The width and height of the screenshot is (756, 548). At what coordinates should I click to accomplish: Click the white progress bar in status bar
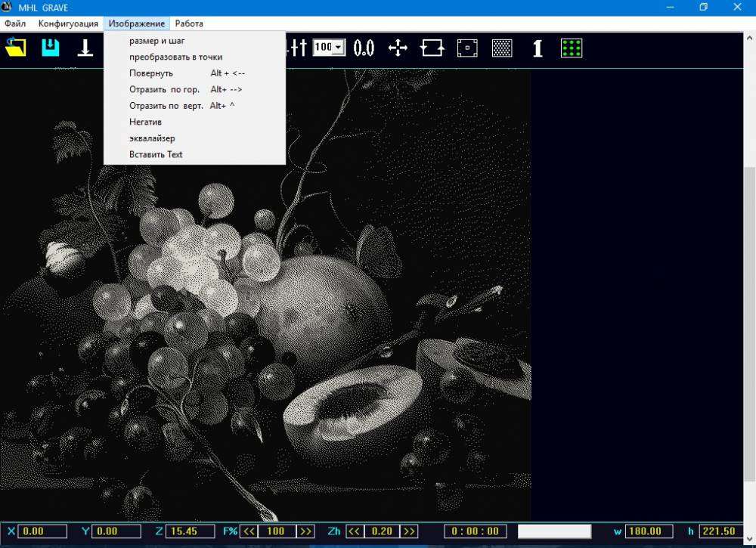(554, 531)
